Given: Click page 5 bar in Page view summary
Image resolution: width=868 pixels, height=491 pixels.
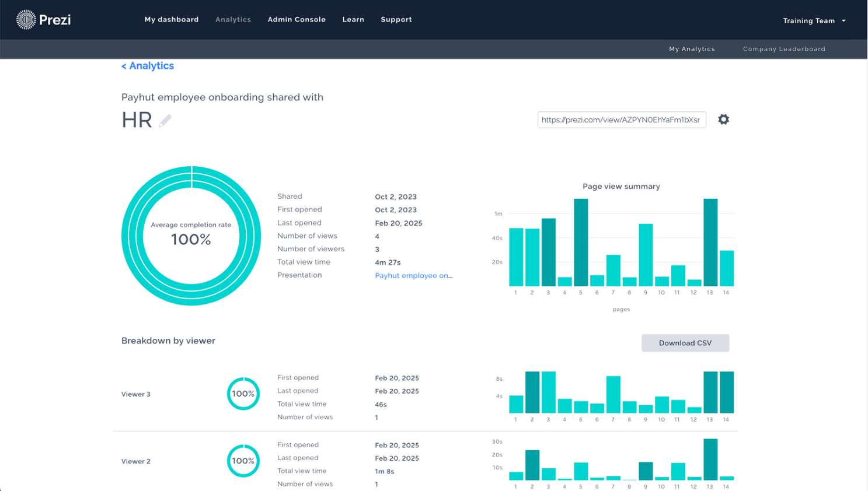Looking at the screenshot, I should 581,242.
